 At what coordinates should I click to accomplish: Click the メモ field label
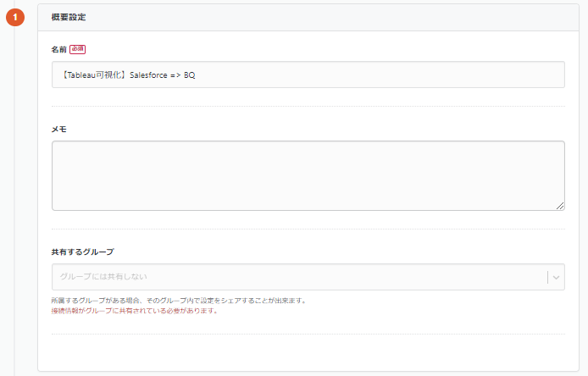point(58,130)
